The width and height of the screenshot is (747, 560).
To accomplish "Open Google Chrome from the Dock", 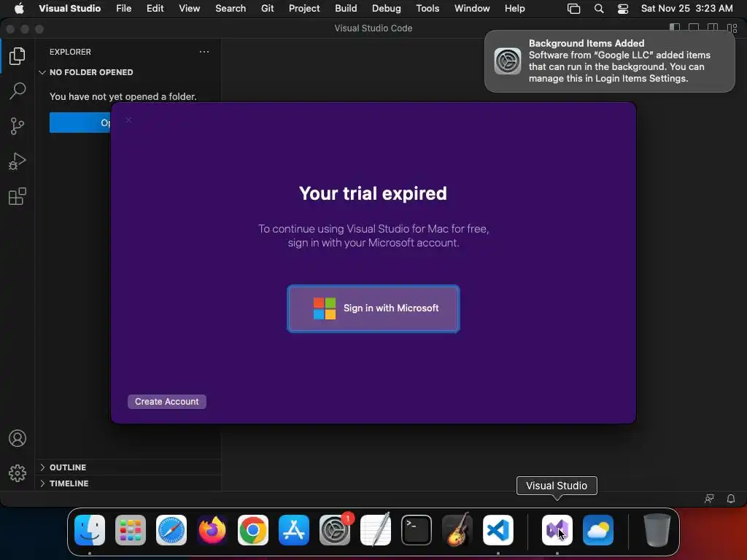I will (253, 530).
